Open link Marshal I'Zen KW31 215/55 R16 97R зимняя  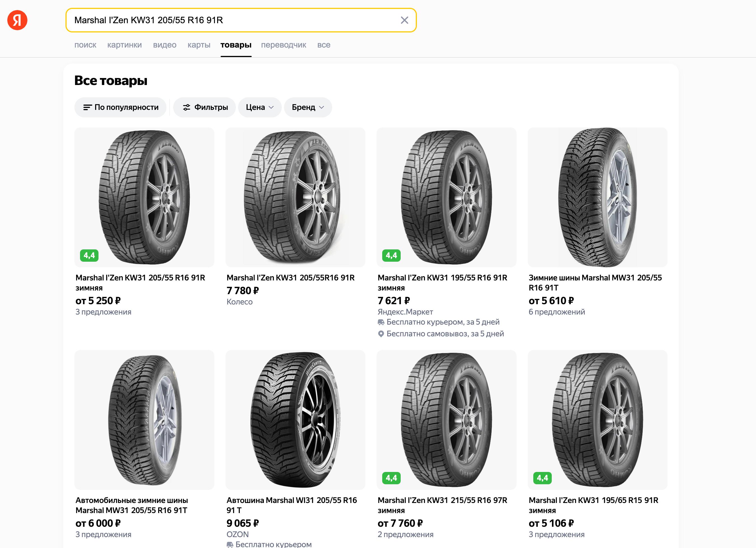[442, 505]
